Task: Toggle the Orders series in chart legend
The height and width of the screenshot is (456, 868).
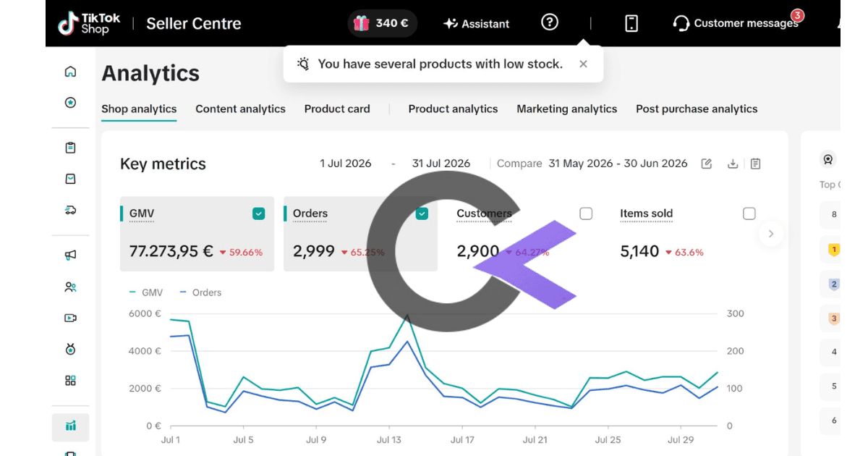Action: click(x=200, y=292)
